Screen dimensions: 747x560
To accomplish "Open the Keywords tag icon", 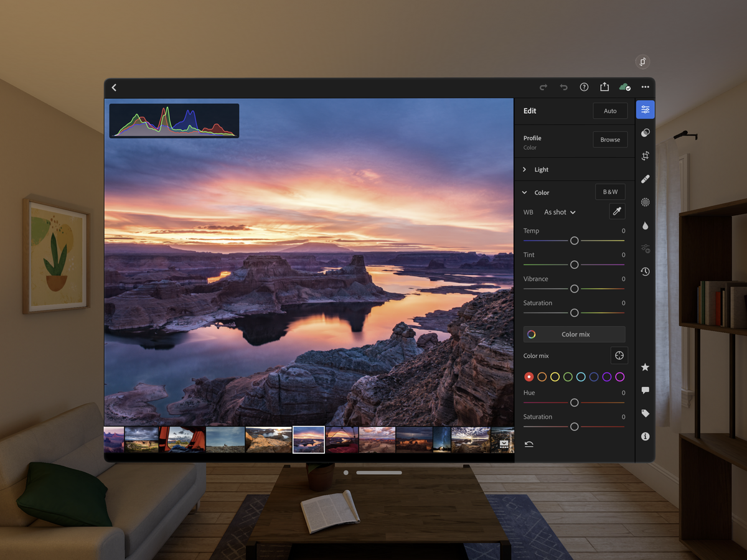I will 645,413.
